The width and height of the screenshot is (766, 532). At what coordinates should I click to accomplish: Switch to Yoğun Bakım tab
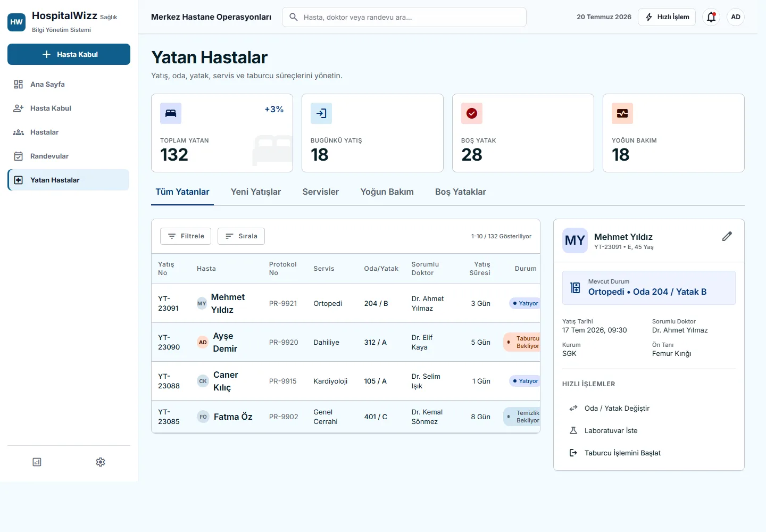(387, 192)
